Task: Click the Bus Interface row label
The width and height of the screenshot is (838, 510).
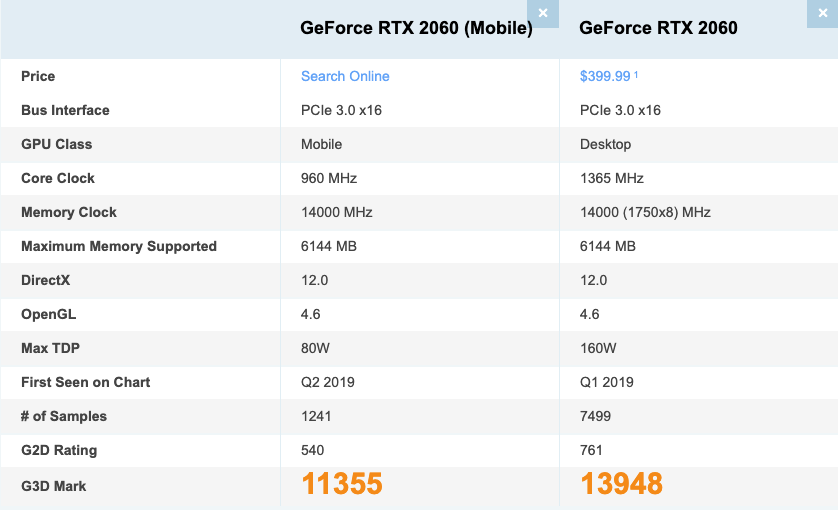Action: (x=65, y=110)
